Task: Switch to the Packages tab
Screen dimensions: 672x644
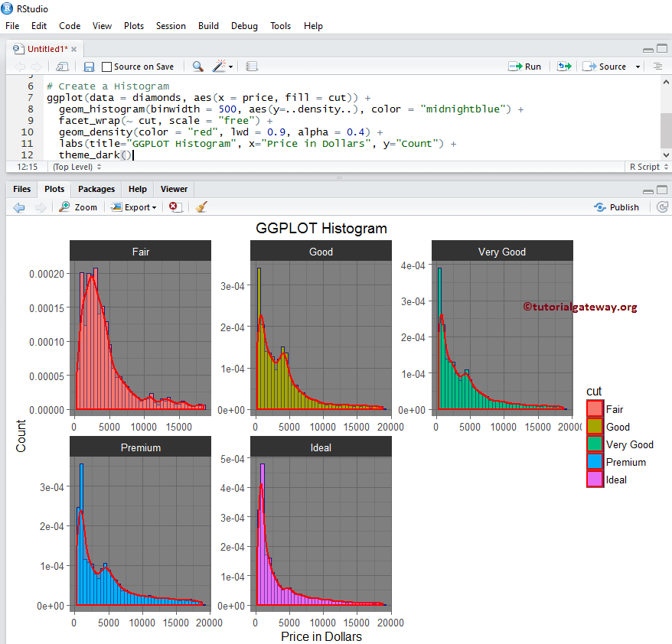Action: point(96,189)
